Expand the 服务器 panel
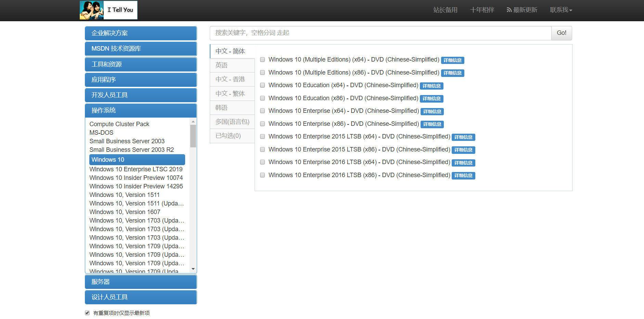Viewport: 644px width, 319px height. click(141, 282)
